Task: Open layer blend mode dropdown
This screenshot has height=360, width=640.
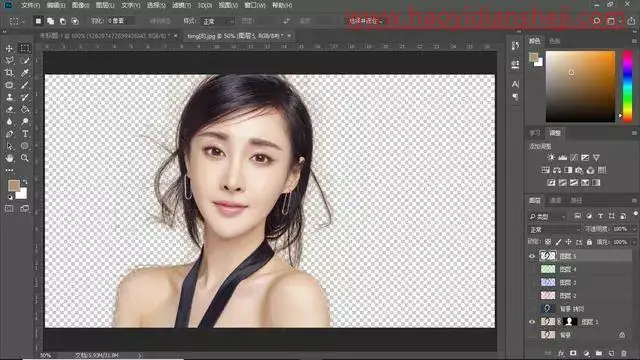Action: 555,230
